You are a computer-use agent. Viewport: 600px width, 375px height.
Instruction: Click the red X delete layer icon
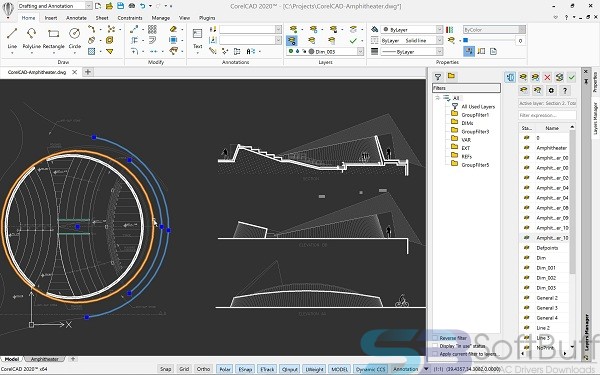(x=547, y=77)
